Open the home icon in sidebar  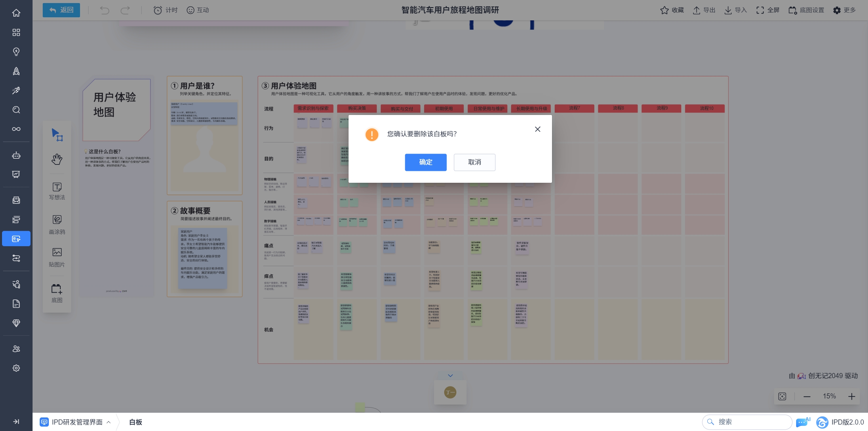pos(16,13)
